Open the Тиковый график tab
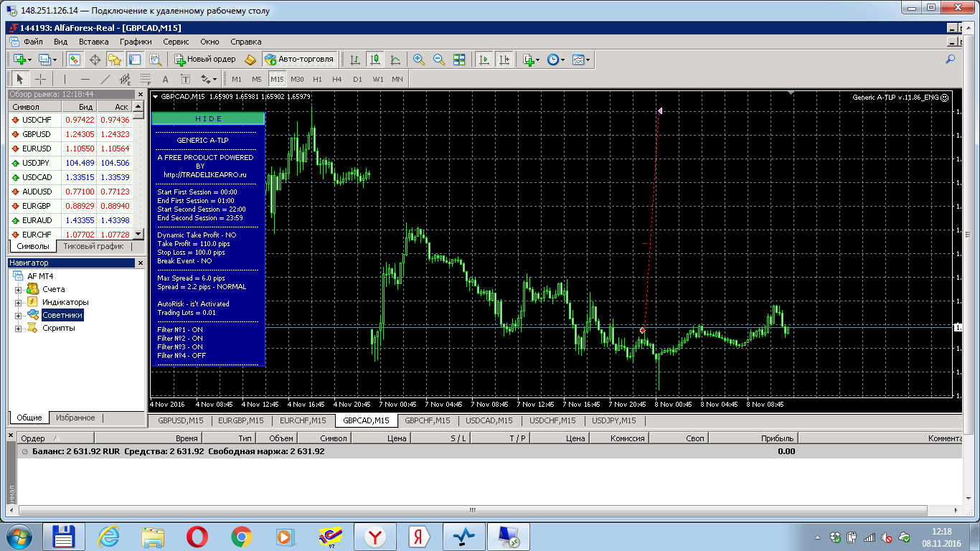 pyautogui.click(x=93, y=246)
